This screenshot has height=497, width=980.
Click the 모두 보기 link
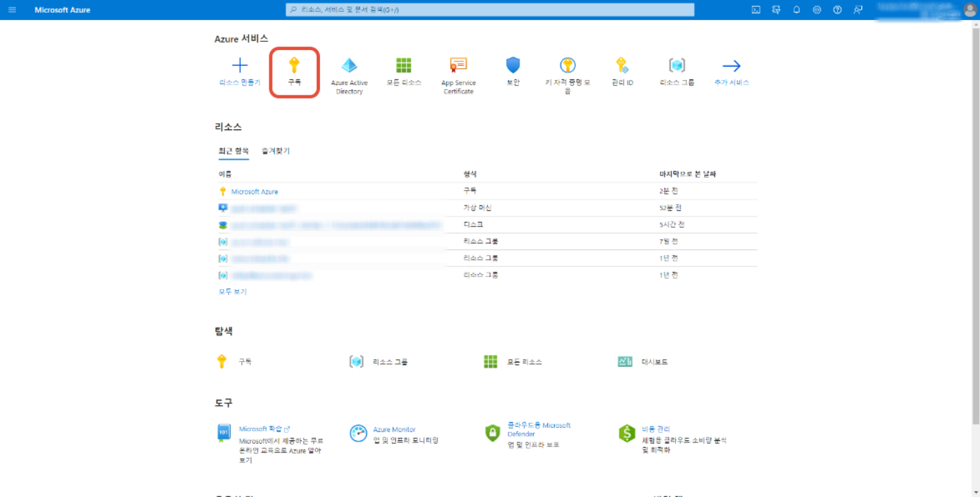[233, 292]
